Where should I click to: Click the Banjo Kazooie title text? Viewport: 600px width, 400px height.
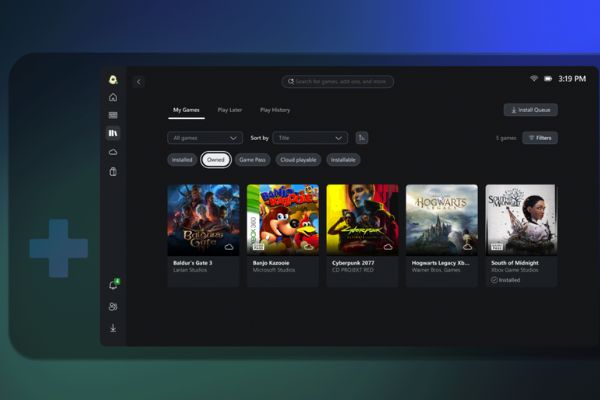coord(271,263)
